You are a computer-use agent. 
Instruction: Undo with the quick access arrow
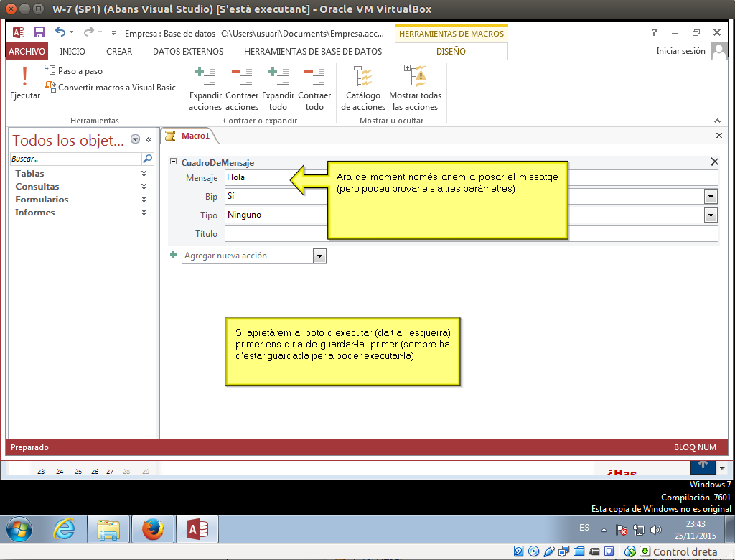pyautogui.click(x=60, y=32)
